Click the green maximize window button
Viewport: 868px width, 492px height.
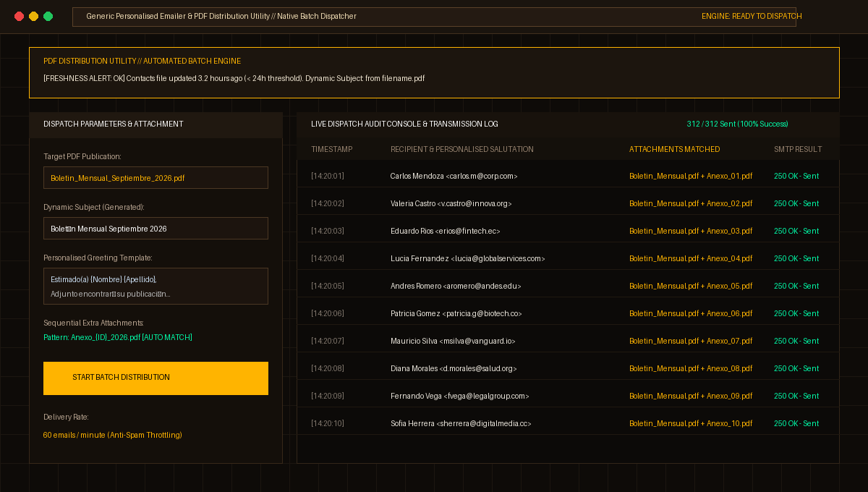click(48, 16)
